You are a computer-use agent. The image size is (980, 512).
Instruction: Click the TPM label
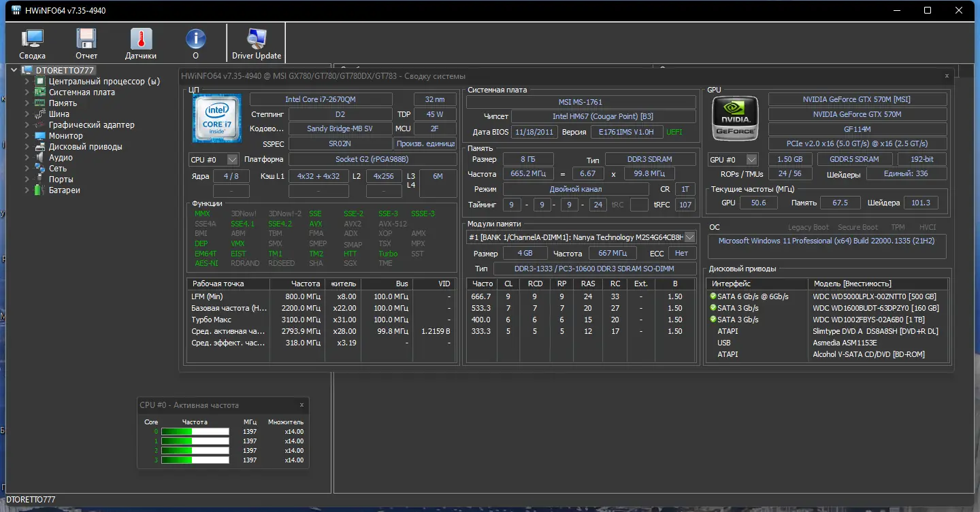(898, 227)
